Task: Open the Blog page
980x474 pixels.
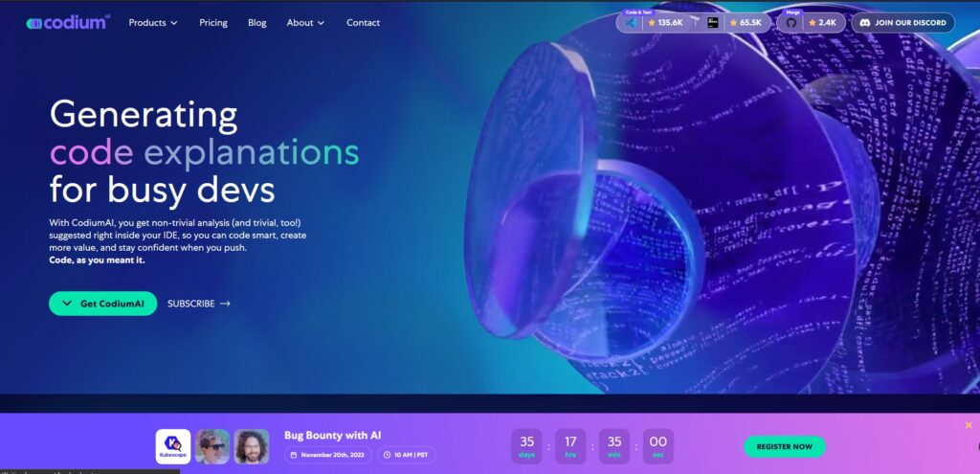Action: [x=256, y=23]
